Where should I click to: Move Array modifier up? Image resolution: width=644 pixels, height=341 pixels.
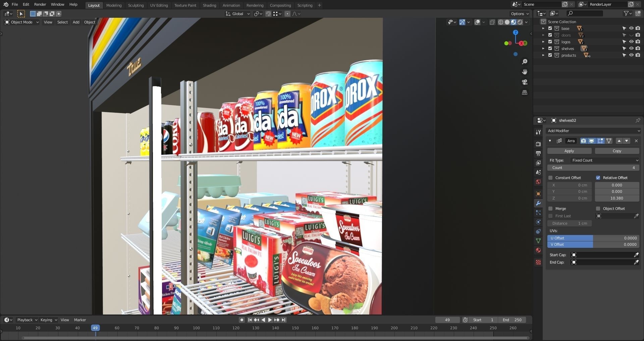619,141
